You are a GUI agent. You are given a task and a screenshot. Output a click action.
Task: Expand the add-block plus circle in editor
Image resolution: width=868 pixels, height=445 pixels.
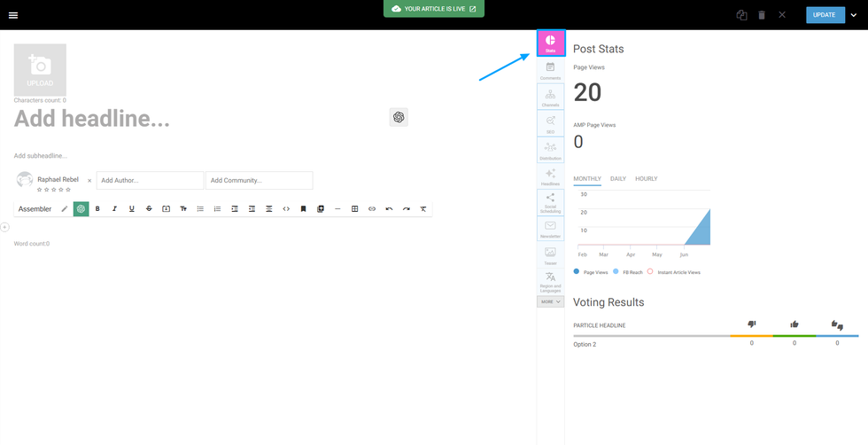(x=4, y=228)
